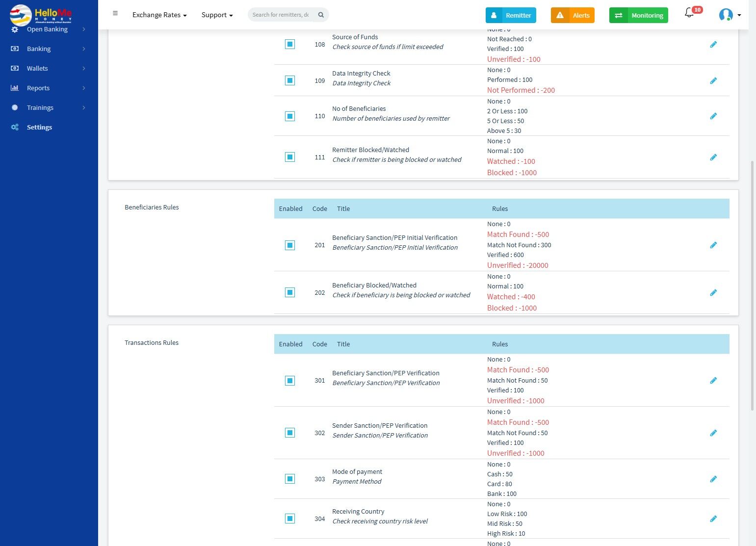This screenshot has width=756, height=546.
Task: Toggle rule 303 Mode of payment checkbox
Action: 290,479
